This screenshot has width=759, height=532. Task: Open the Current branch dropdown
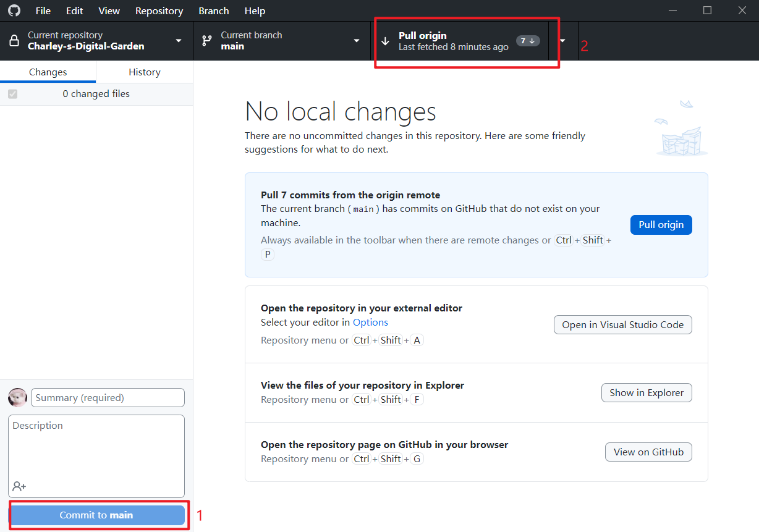[x=356, y=41]
